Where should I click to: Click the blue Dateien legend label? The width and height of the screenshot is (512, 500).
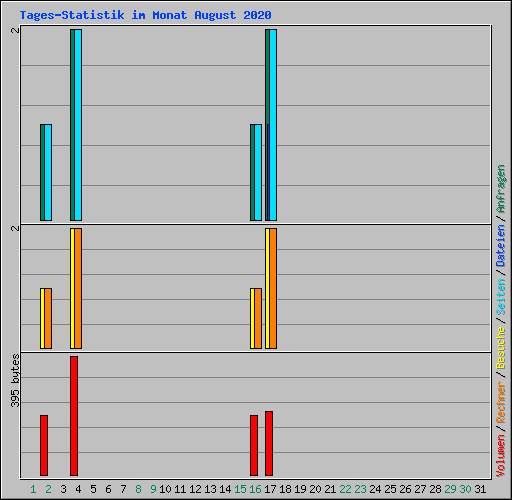click(x=501, y=246)
